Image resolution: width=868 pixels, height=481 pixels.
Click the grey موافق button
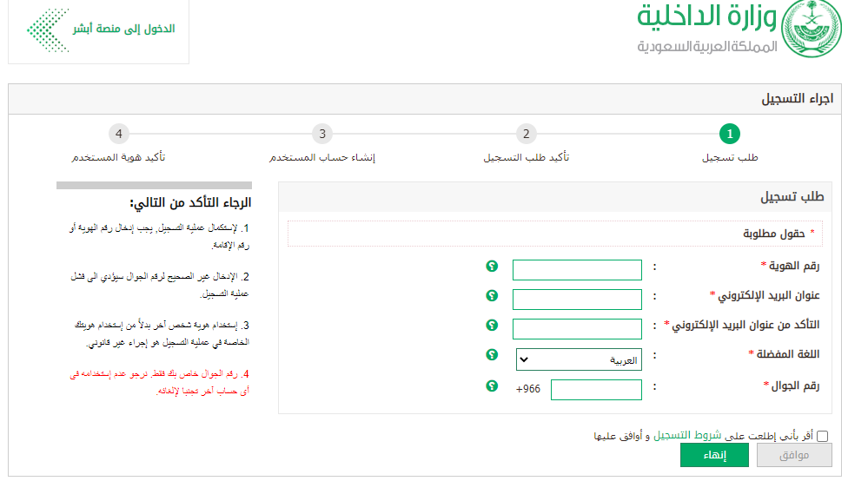pos(794,455)
